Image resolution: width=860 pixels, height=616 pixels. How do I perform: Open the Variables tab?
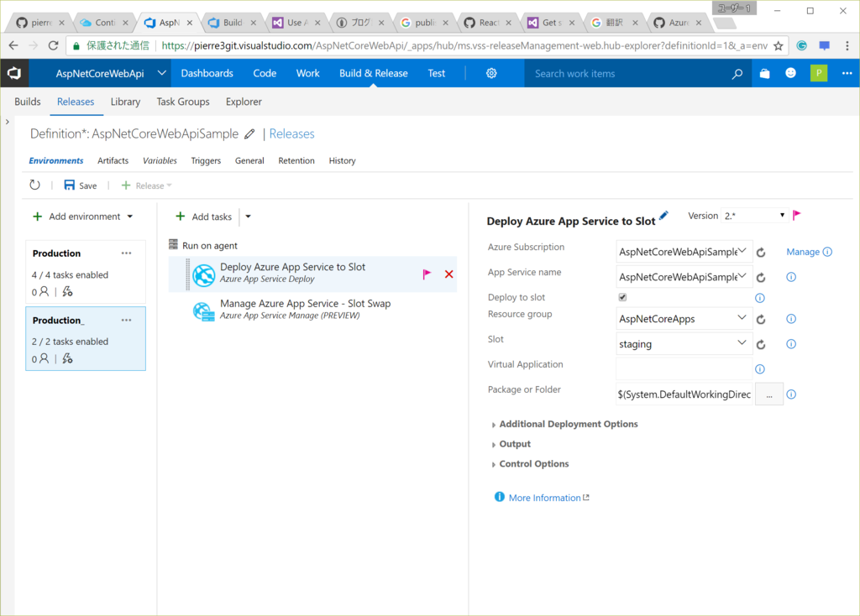[160, 160]
